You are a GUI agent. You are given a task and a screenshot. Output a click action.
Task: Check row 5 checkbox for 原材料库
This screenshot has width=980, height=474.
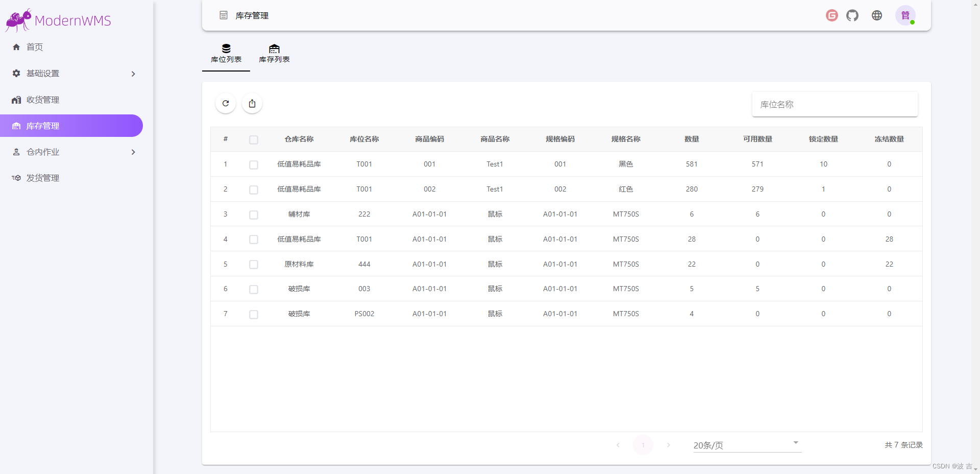click(x=254, y=265)
